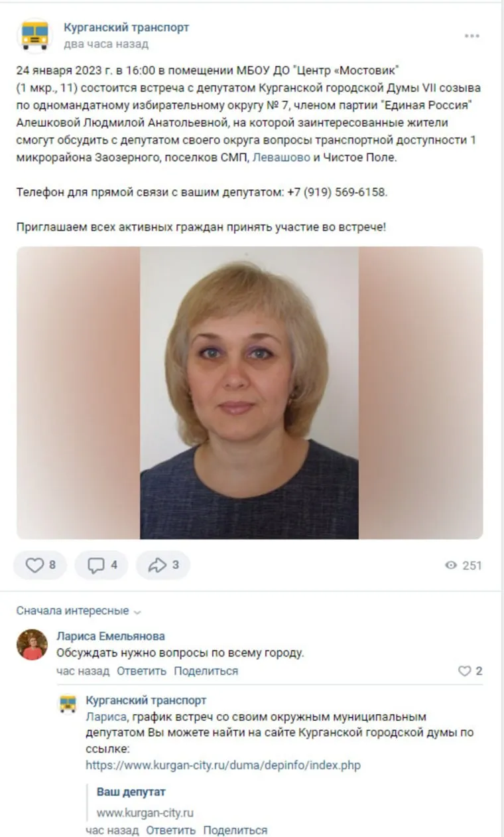The image size is (504, 837).
Task: Click Ответить under Лариса Емельянова's comment
Action: pos(141,671)
